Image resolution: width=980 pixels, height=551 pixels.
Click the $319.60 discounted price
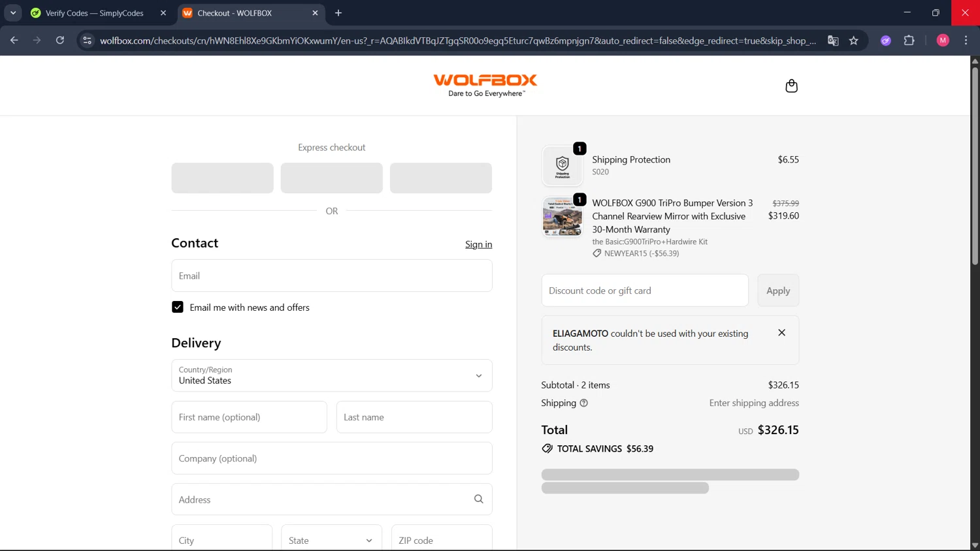(x=783, y=216)
